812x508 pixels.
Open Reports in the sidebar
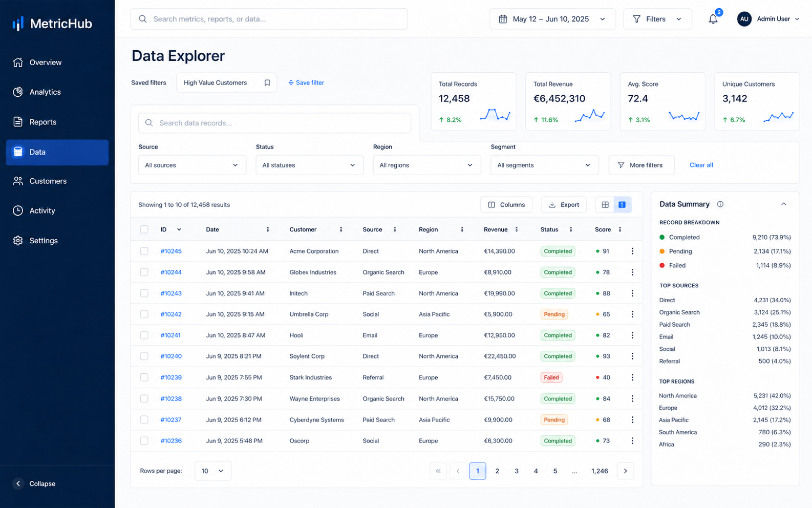click(x=57, y=122)
